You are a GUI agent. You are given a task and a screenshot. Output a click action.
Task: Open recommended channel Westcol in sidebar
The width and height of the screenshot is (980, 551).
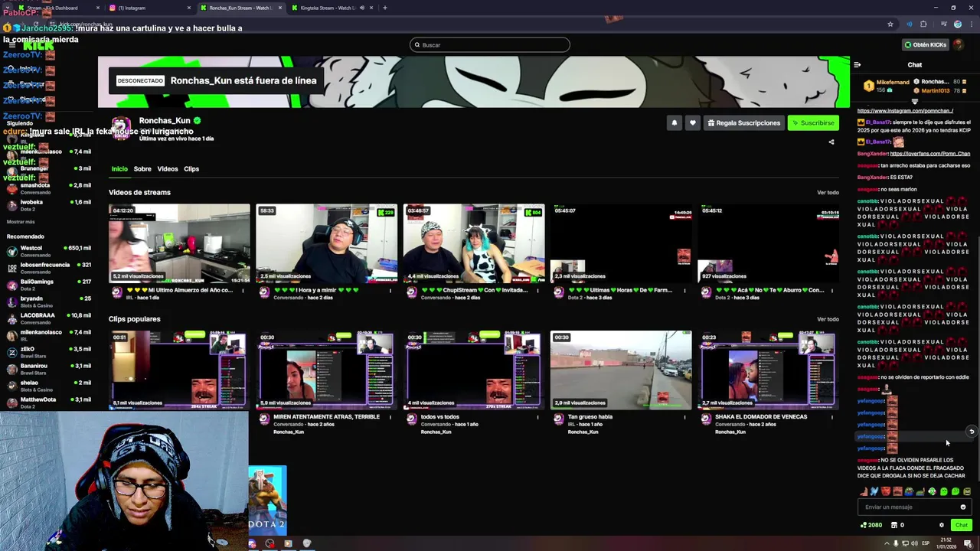pyautogui.click(x=49, y=251)
